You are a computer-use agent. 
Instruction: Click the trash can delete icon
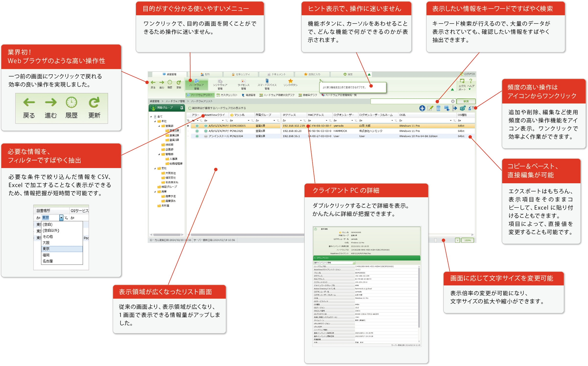[x=438, y=108]
